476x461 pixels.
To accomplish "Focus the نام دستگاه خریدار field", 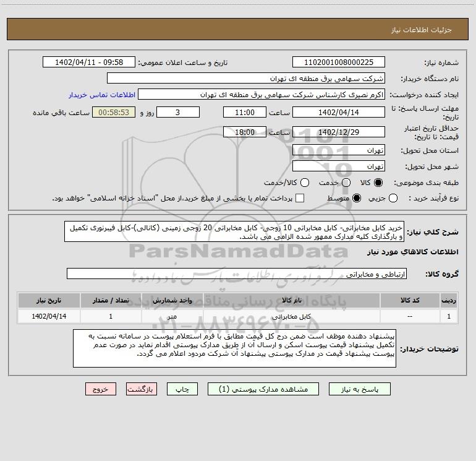I will pos(246,78).
